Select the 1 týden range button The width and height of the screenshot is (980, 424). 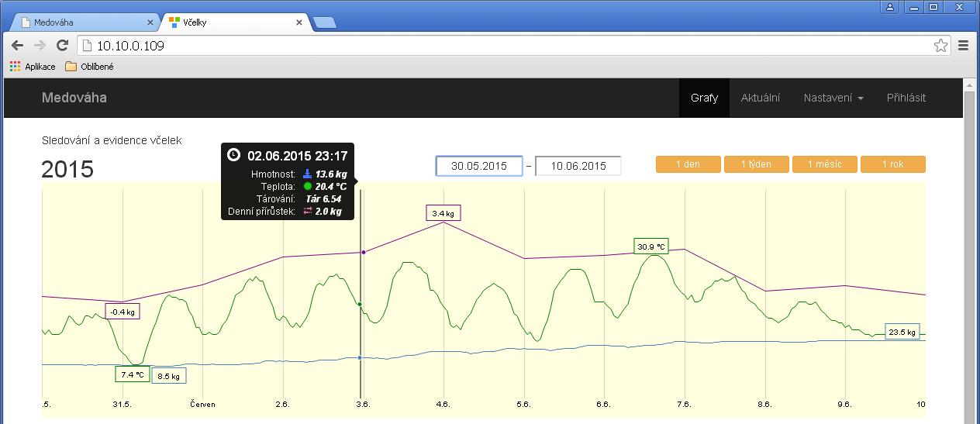(x=757, y=164)
